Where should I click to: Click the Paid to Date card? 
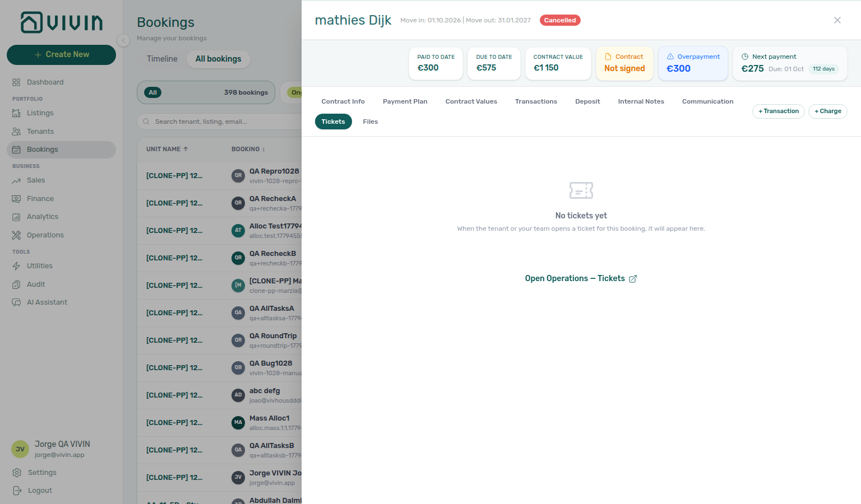click(436, 63)
